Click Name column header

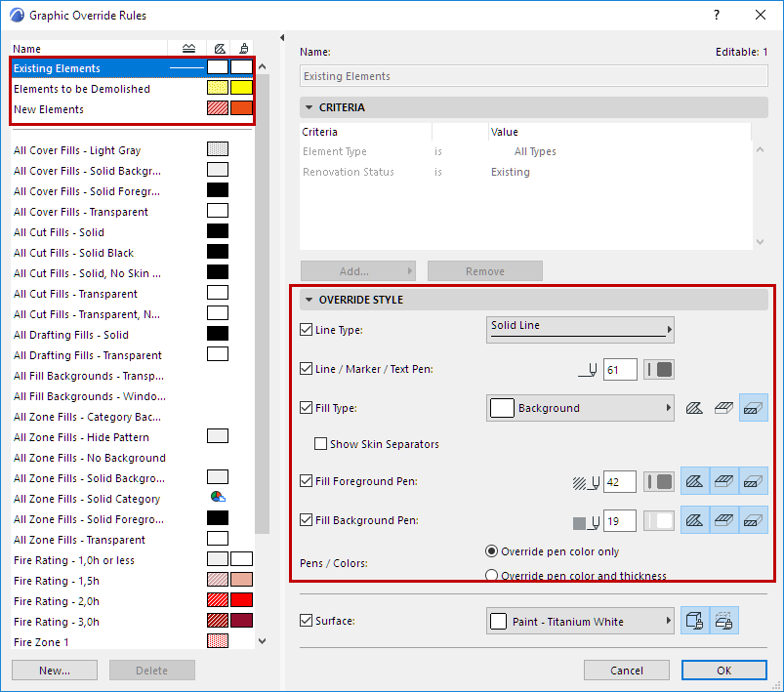click(89, 49)
